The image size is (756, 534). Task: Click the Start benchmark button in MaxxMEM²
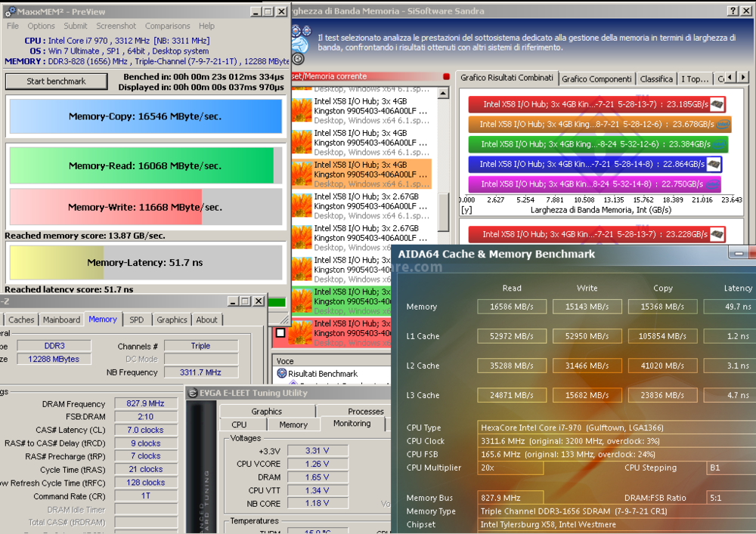(57, 82)
